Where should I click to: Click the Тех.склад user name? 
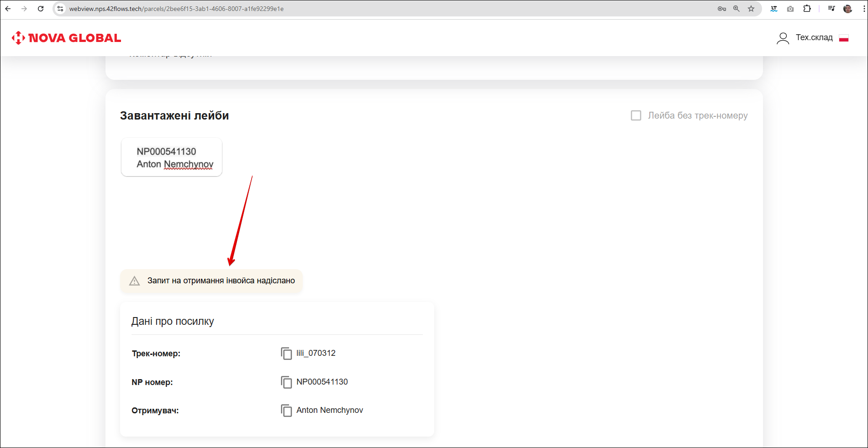coord(814,37)
